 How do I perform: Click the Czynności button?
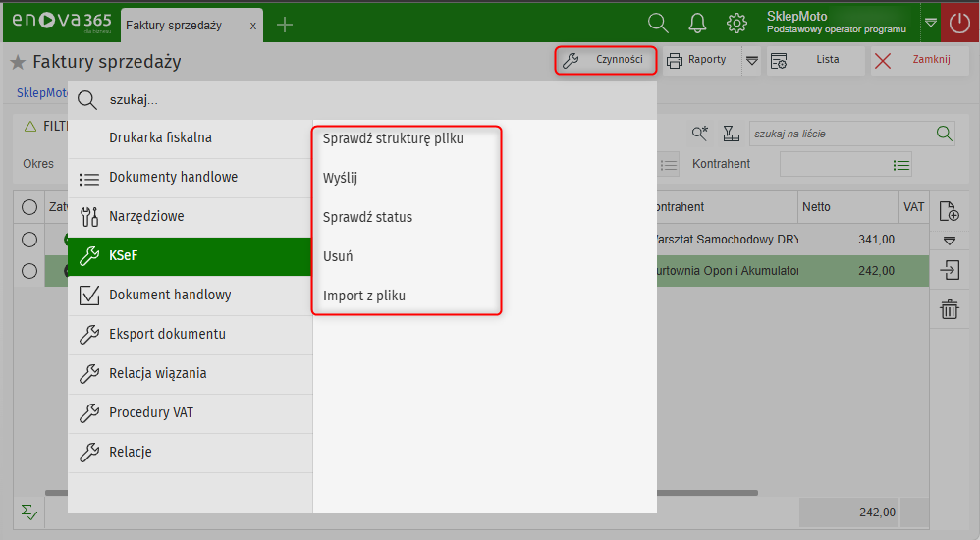pyautogui.click(x=605, y=60)
